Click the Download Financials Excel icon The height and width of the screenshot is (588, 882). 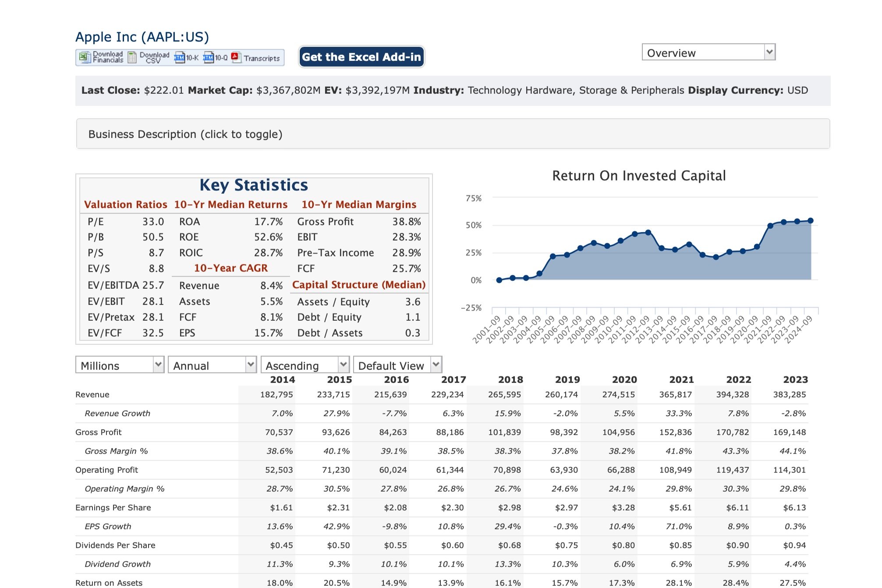(x=84, y=57)
